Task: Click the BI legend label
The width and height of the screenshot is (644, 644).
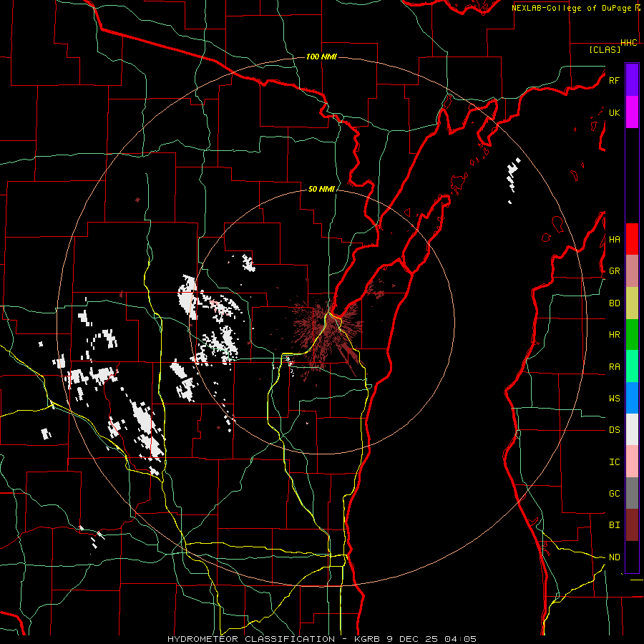Action: 614,525
